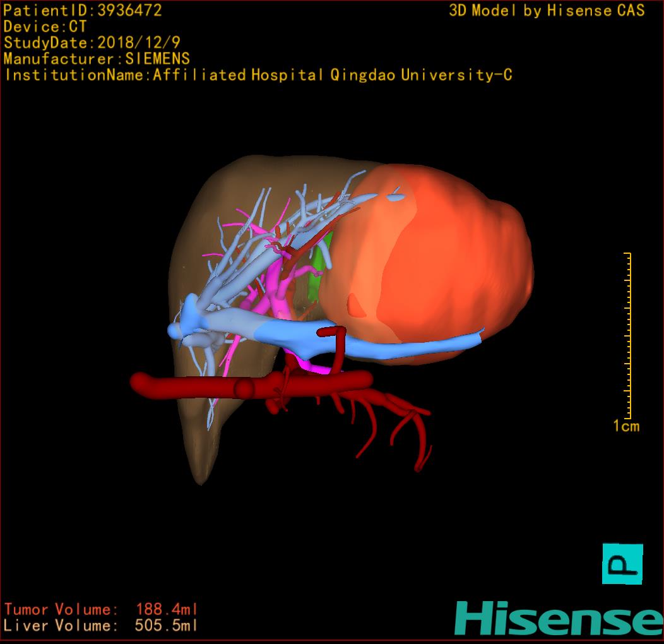The width and height of the screenshot is (664, 644).
Task: Click the Device:CT label
Action: pyautogui.click(x=45, y=27)
